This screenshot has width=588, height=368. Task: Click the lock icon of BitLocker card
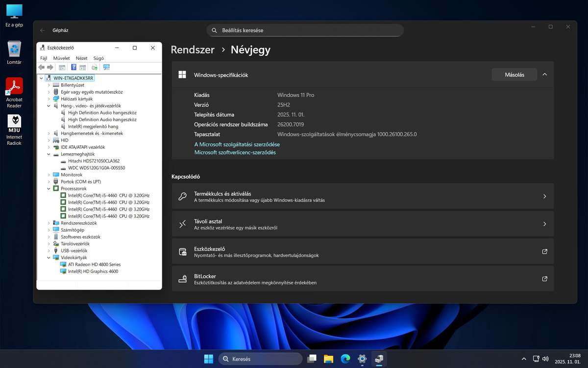click(x=182, y=279)
